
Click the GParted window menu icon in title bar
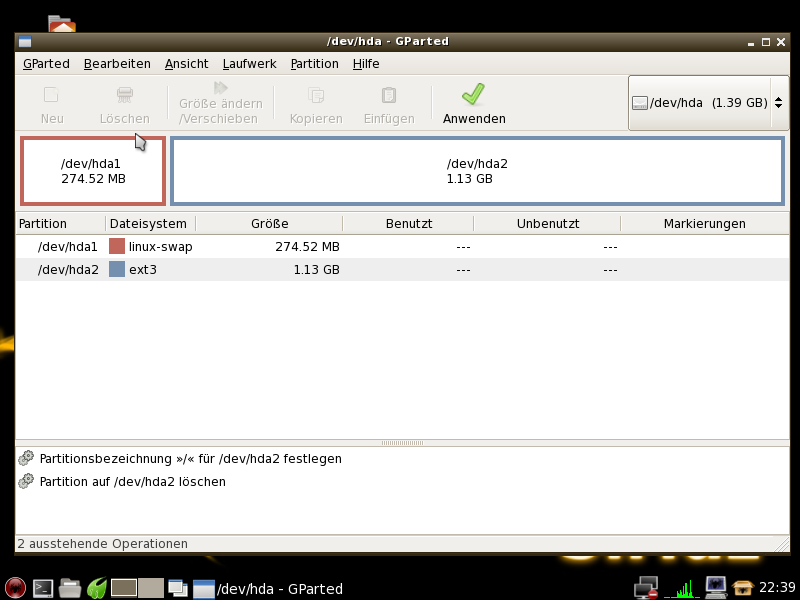[x=24, y=42]
